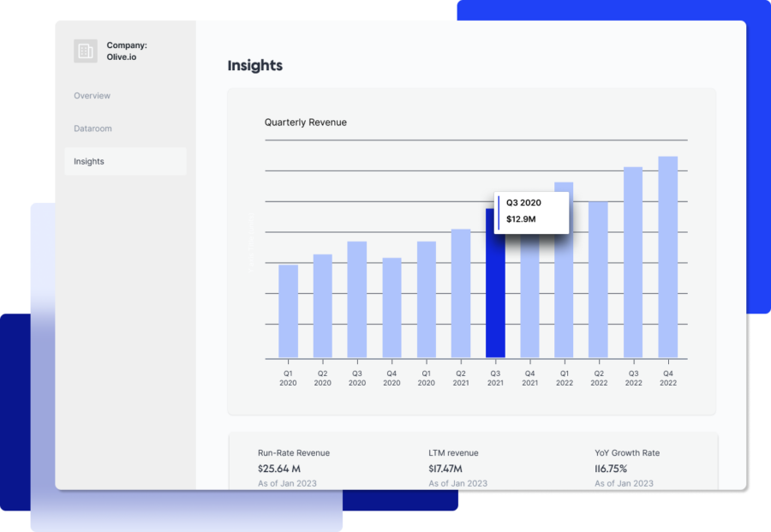Click the tallest Q4 2022 bar
This screenshot has width=771, height=532.
point(668,257)
